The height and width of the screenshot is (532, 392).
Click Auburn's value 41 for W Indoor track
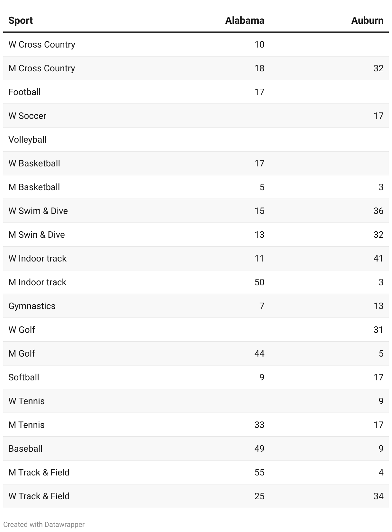[378, 258]
